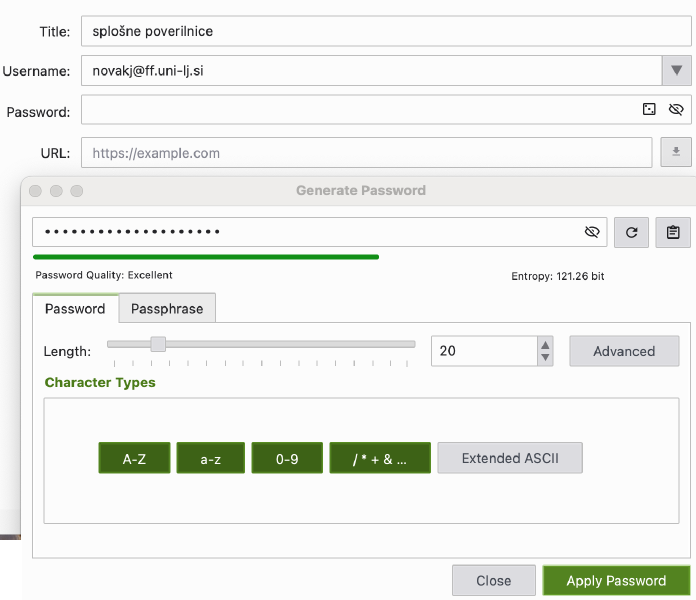Switch to the Passphrase tab

point(167,309)
